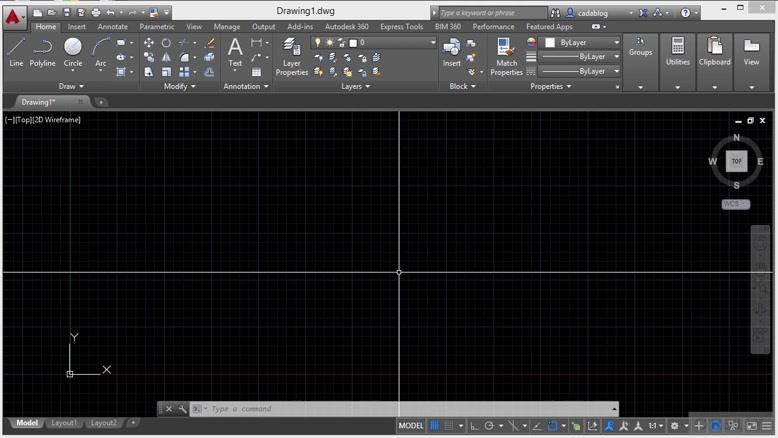The width and height of the screenshot is (778, 438).
Task: Toggle layer freeze sun icon
Action: point(329,43)
